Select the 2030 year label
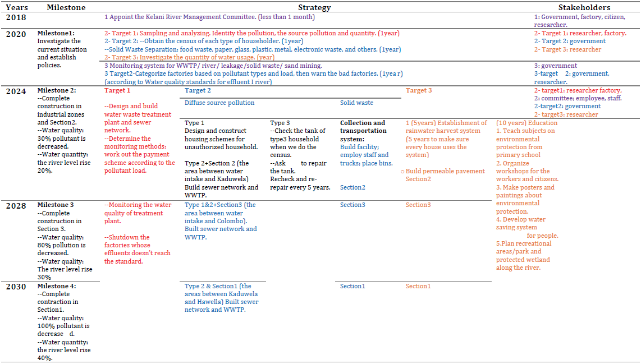The height and width of the screenshot is (364, 641). pyautogui.click(x=16, y=287)
